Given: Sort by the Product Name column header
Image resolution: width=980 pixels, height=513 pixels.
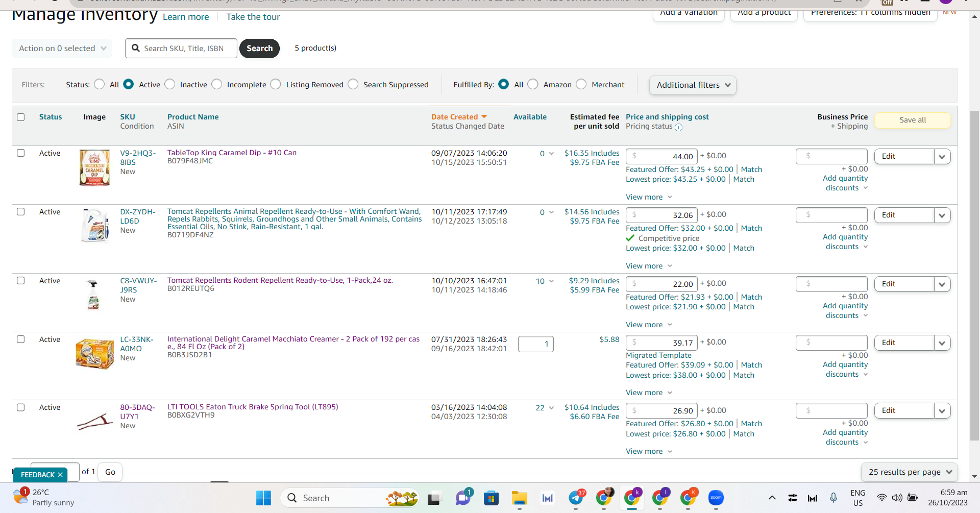Looking at the screenshot, I should (193, 117).
